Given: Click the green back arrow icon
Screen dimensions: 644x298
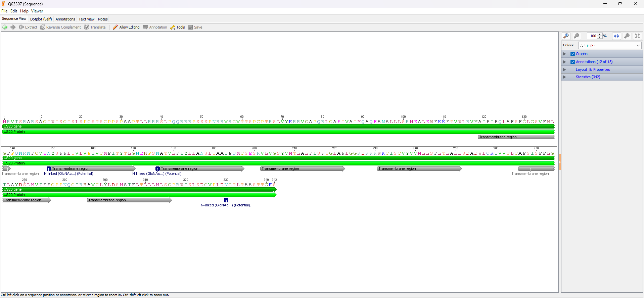Looking at the screenshot, I should (x=5, y=27).
